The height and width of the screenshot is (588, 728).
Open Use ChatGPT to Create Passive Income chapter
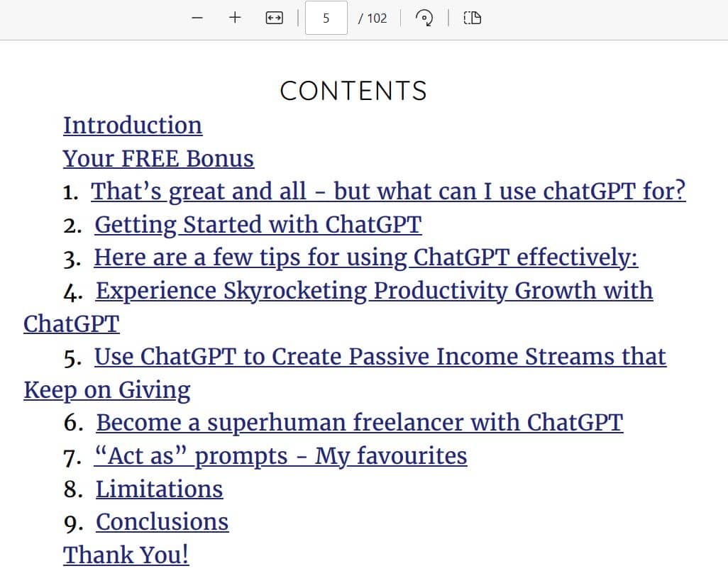[380, 357]
